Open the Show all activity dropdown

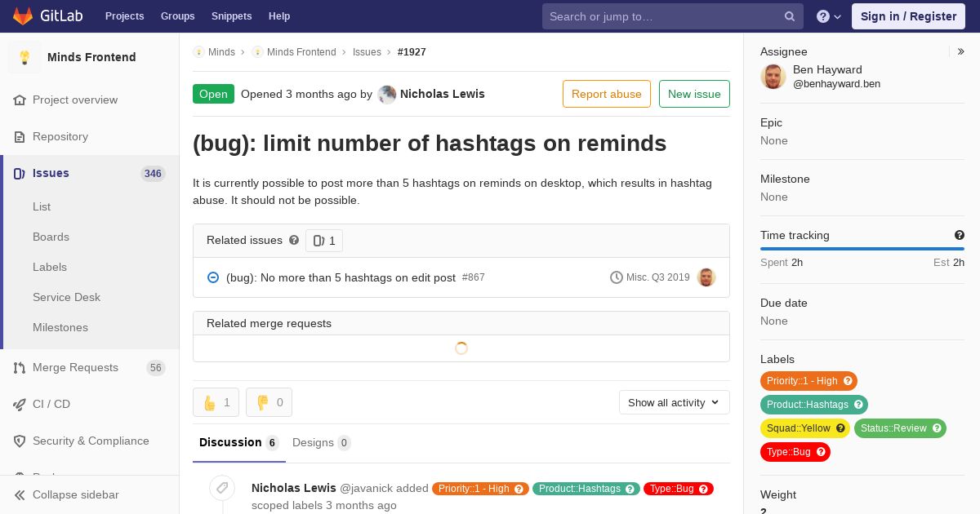[675, 402]
